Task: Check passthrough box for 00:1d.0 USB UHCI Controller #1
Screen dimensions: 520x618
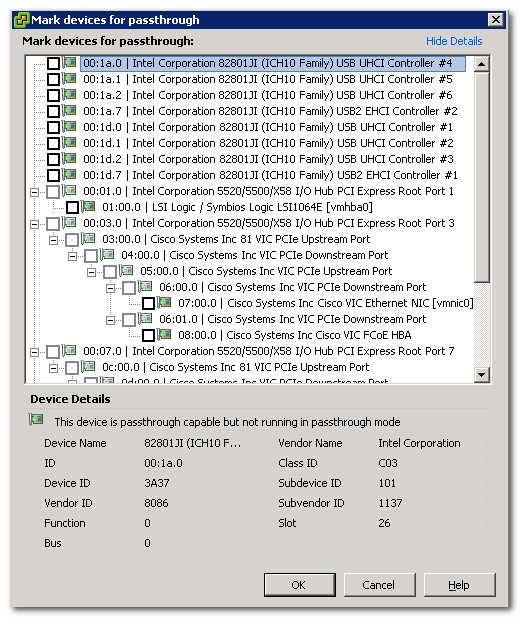Action: point(53,127)
